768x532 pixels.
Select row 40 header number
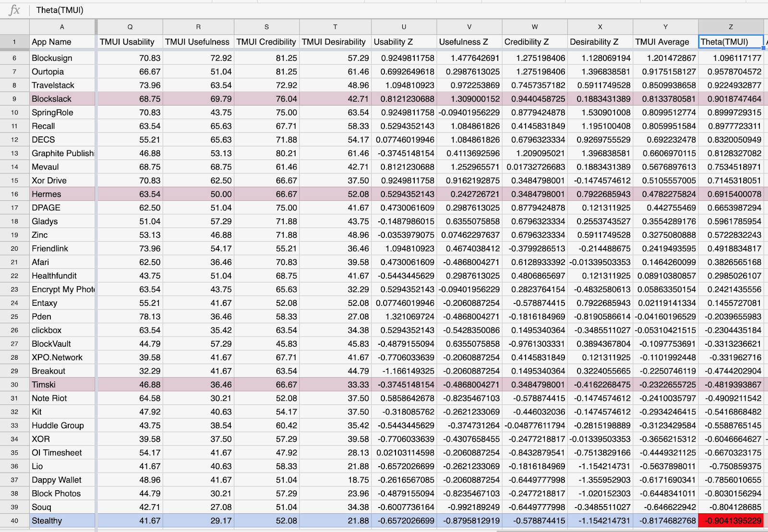tap(14, 521)
